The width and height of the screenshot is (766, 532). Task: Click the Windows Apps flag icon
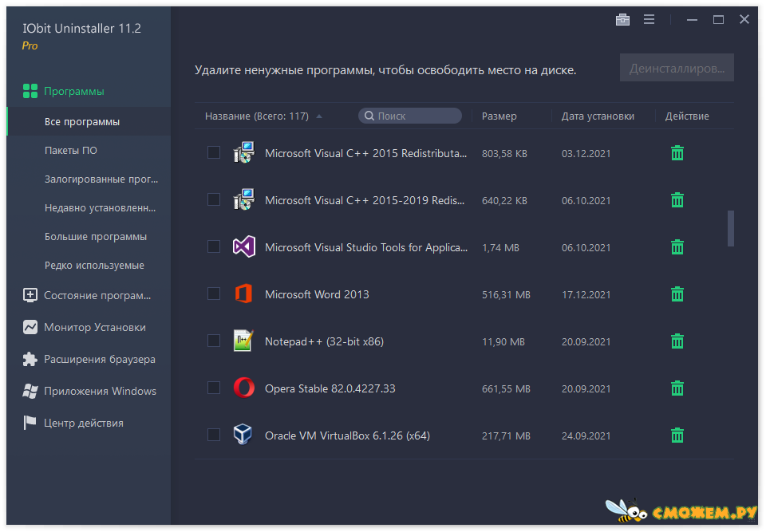[x=30, y=391]
